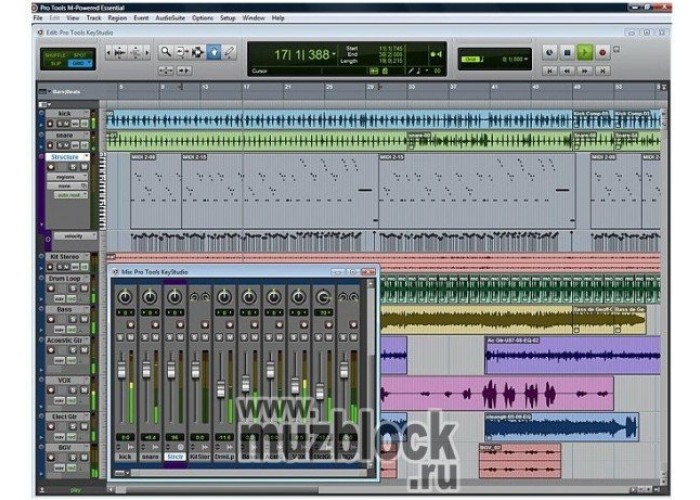The width and height of the screenshot is (700, 500).
Task: Click the snare channel pan knob in Mix window
Action: [150, 296]
